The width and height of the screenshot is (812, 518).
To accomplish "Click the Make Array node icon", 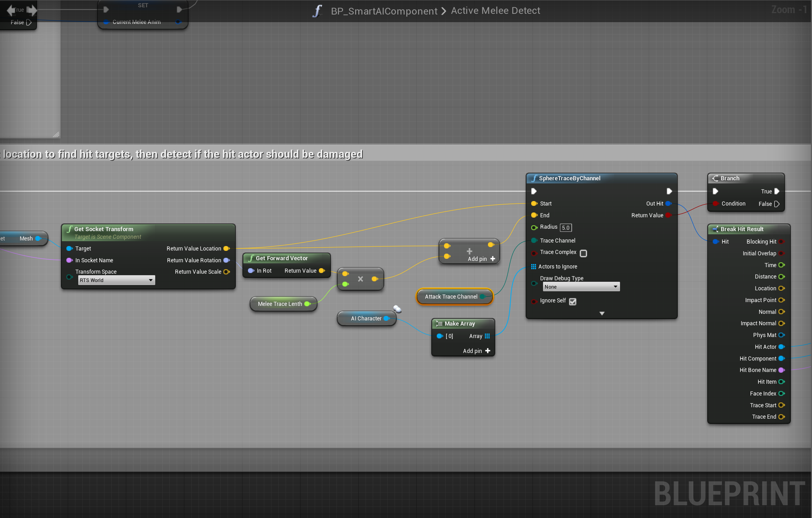I will [439, 324].
